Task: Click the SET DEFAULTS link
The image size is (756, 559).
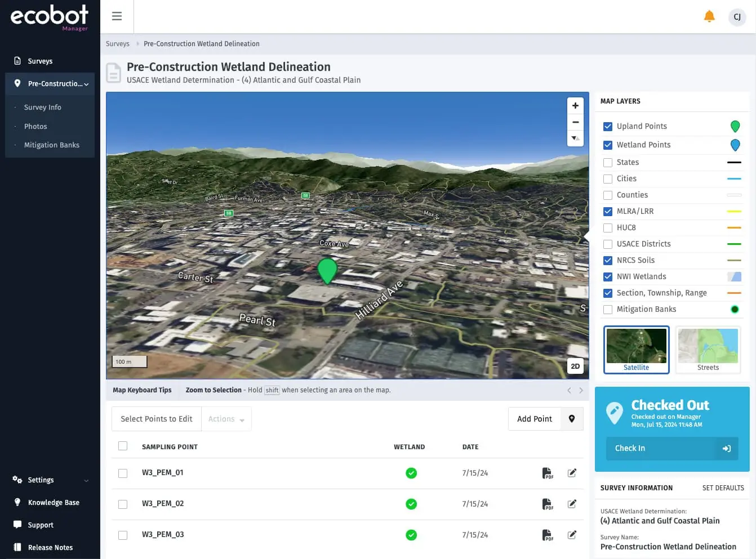Action: point(723,488)
